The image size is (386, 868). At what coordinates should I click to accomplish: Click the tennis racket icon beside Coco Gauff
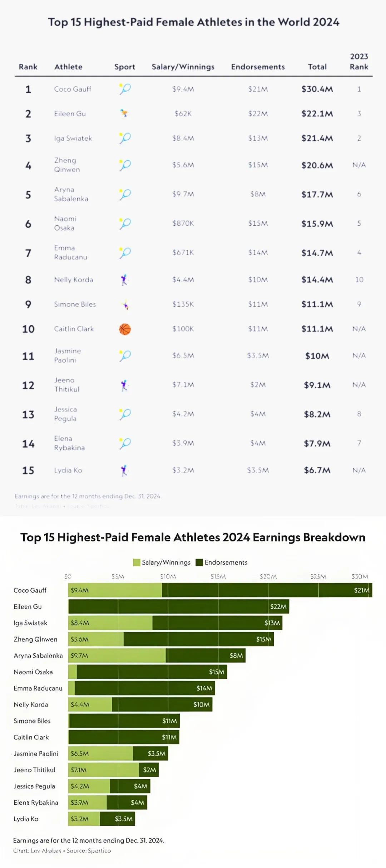pos(125,89)
